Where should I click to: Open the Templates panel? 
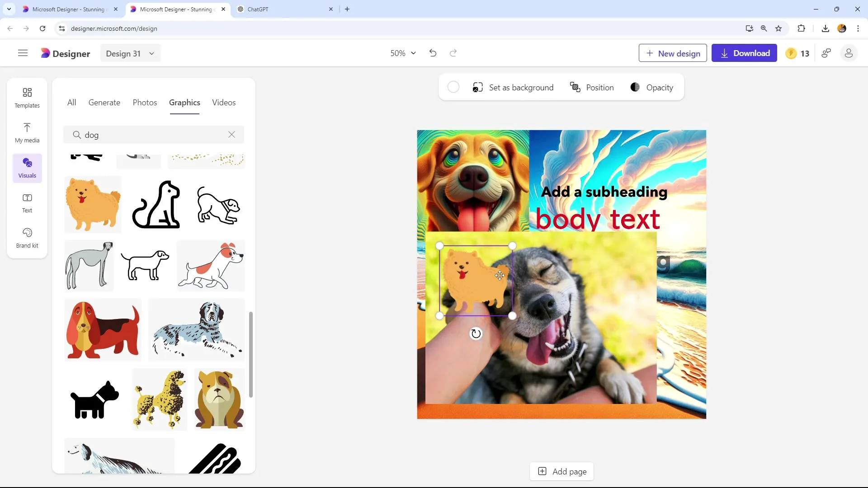pyautogui.click(x=27, y=98)
